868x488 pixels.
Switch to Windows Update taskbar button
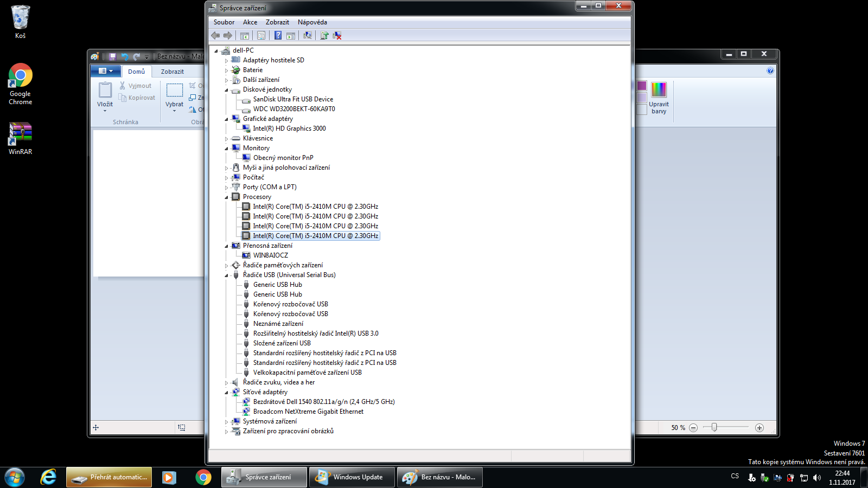(352, 477)
